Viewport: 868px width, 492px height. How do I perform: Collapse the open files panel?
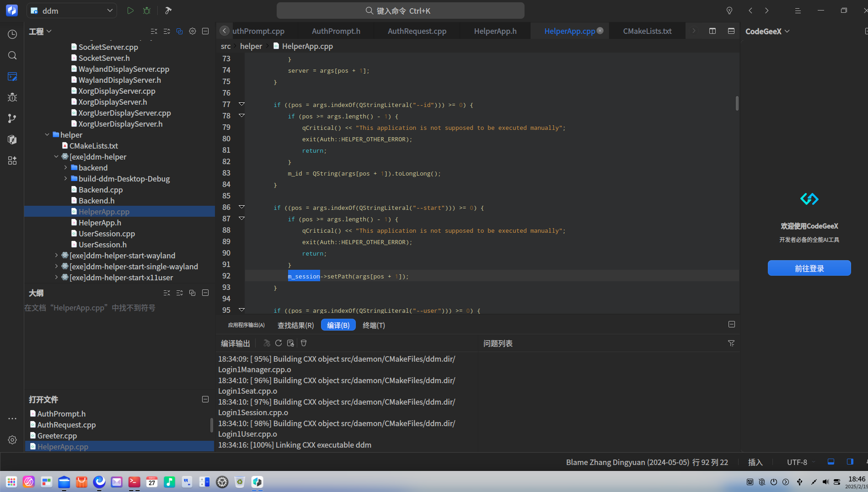tap(205, 399)
